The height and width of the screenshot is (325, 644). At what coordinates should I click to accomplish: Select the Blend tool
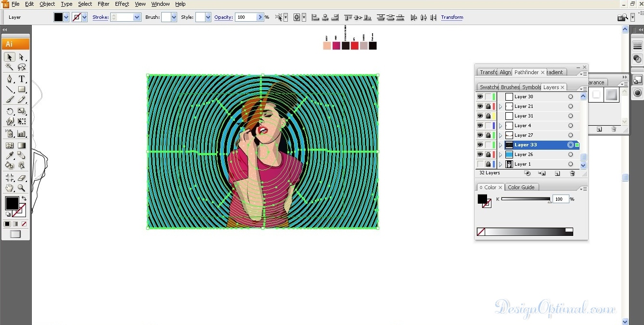(22, 156)
